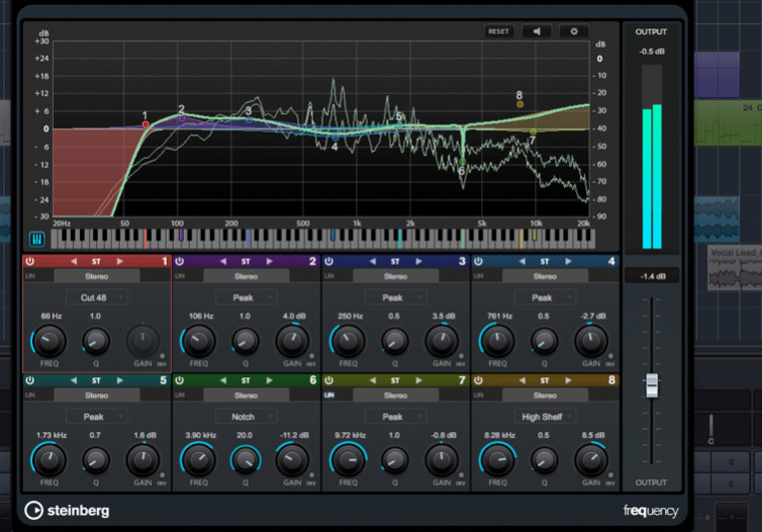Image resolution: width=762 pixels, height=532 pixels.
Task: Open band 3 Peak filter type dropdown
Action: point(395,297)
